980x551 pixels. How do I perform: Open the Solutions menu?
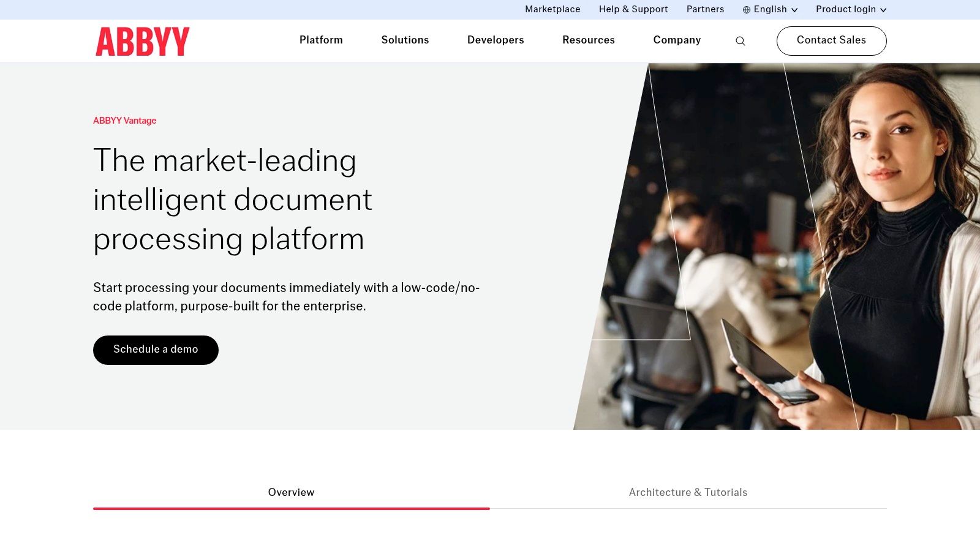[405, 40]
